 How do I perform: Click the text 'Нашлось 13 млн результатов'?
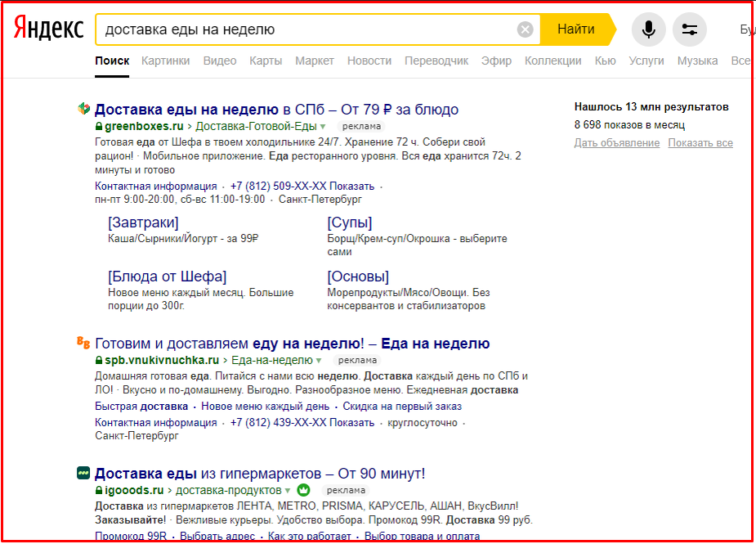point(651,107)
